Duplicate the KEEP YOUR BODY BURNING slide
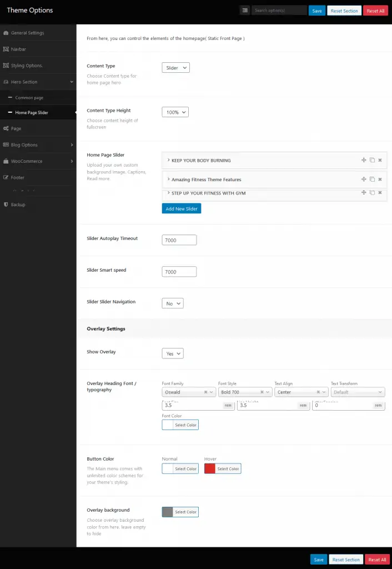Image resolution: width=392 pixels, height=569 pixels. [x=372, y=160]
